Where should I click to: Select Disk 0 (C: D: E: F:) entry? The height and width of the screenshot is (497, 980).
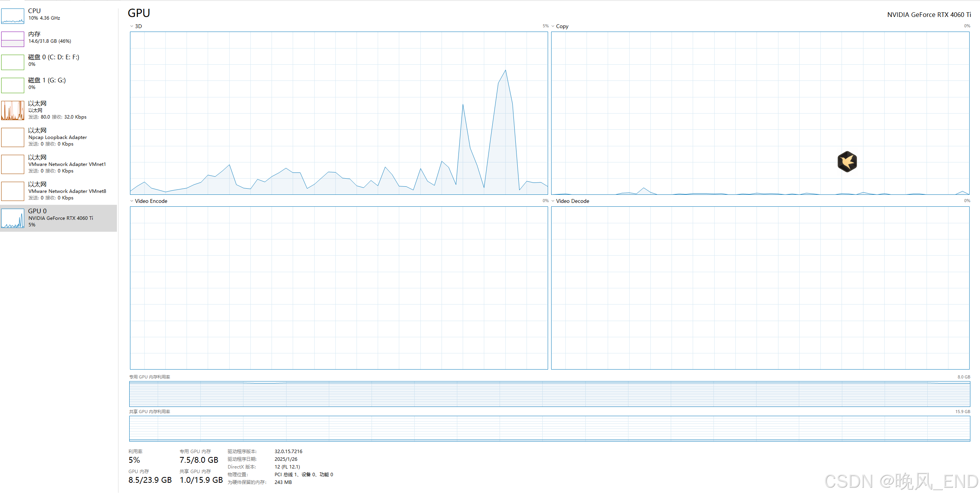[53, 57]
